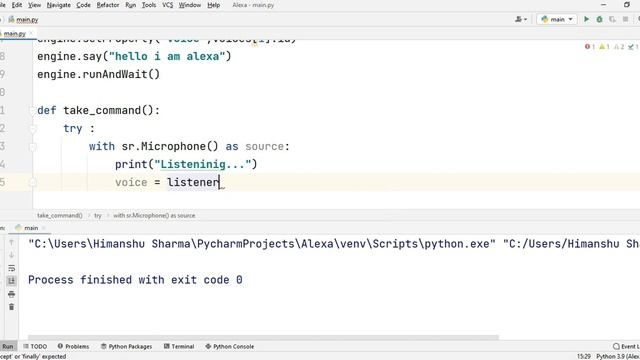
Task: Open the Help menu
Action: [213, 5]
